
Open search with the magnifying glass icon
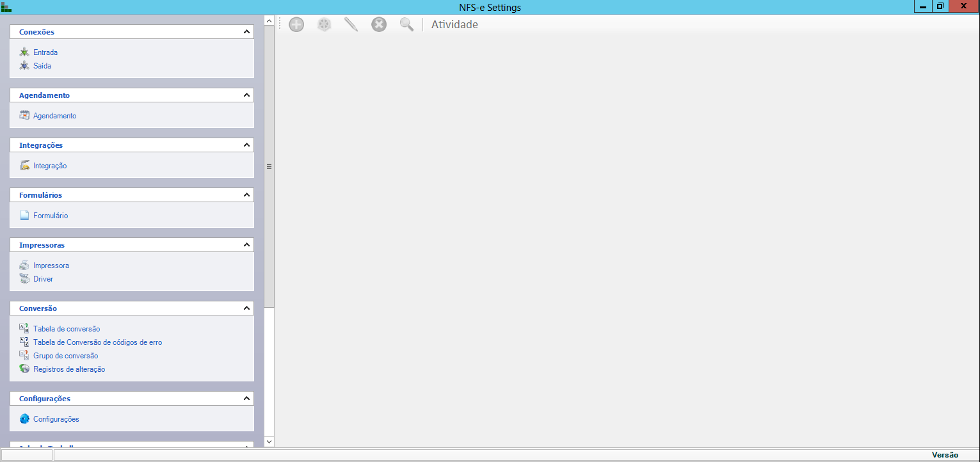point(406,25)
